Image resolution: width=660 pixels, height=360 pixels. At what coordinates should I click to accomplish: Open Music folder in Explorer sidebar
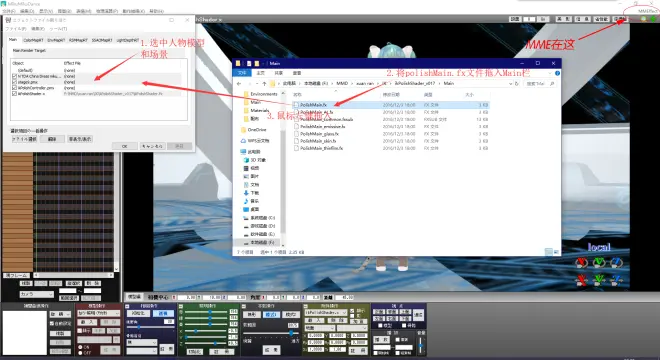tap(252, 201)
